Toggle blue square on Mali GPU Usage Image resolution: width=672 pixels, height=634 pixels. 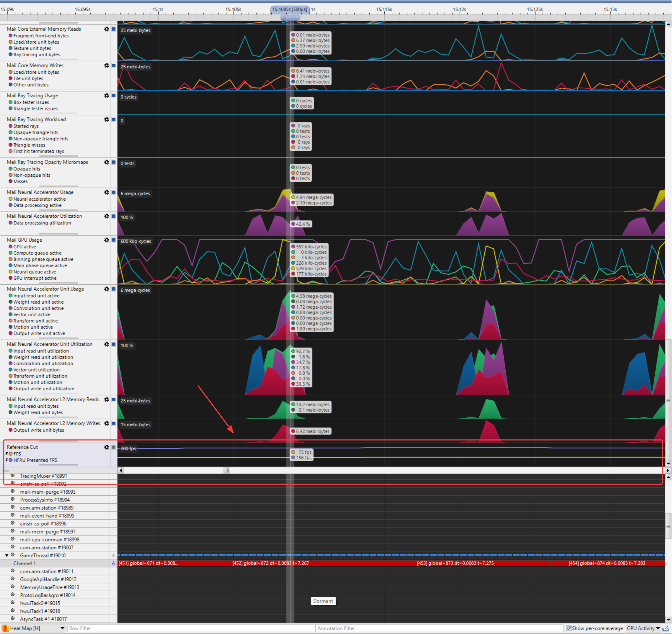point(114,240)
